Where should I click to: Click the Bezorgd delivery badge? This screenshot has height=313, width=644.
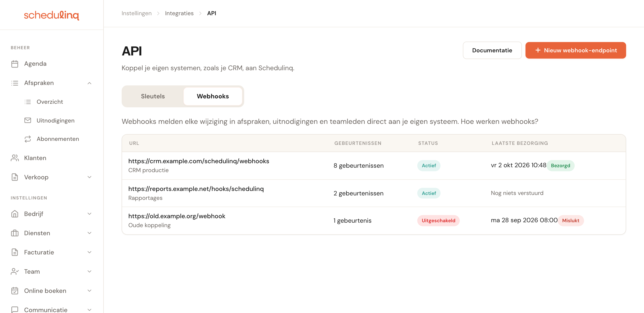click(x=560, y=165)
